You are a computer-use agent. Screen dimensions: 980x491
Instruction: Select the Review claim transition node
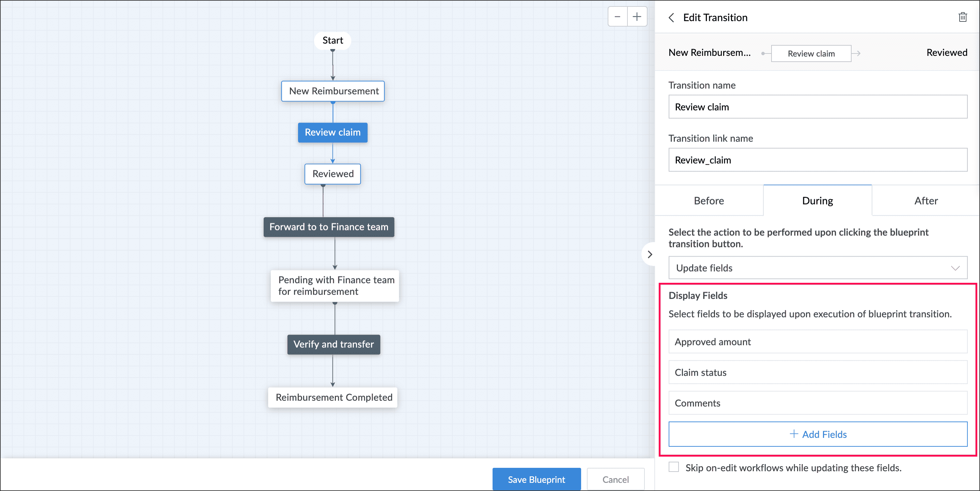point(332,133)
